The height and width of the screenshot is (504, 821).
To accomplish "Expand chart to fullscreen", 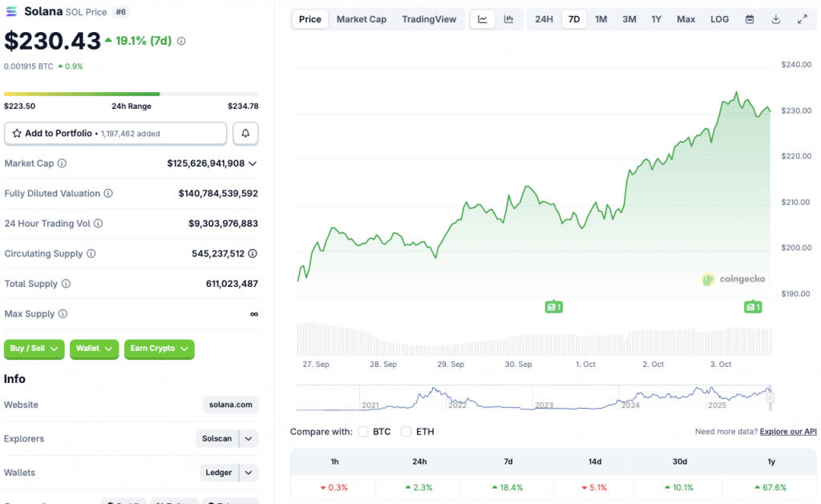I will [802, 19].
